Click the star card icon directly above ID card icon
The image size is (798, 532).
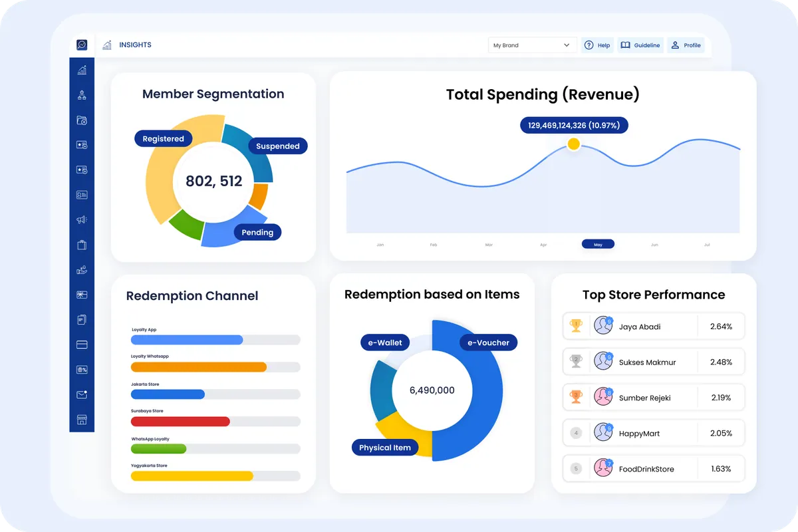(x=82, y=170)
